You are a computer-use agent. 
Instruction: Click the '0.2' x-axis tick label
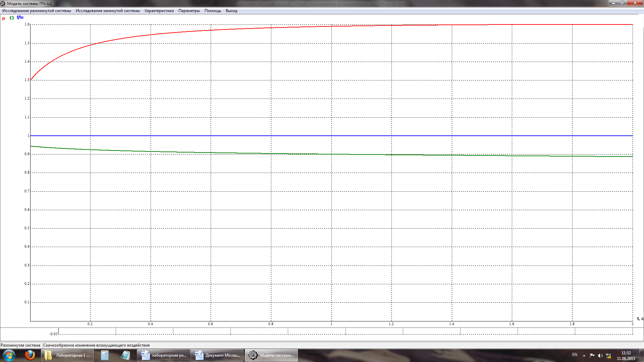point(90,324)
